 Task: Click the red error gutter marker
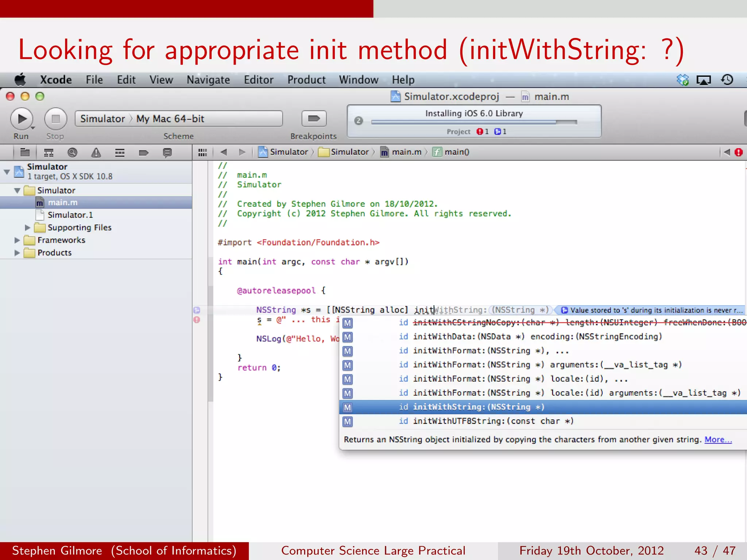point(197,320)
